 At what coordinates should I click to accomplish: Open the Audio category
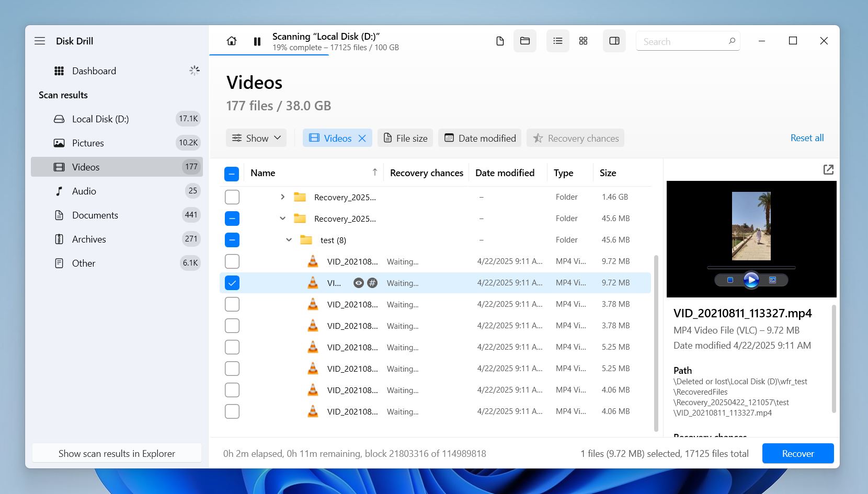pyautogui.click(x=117, y=191)
